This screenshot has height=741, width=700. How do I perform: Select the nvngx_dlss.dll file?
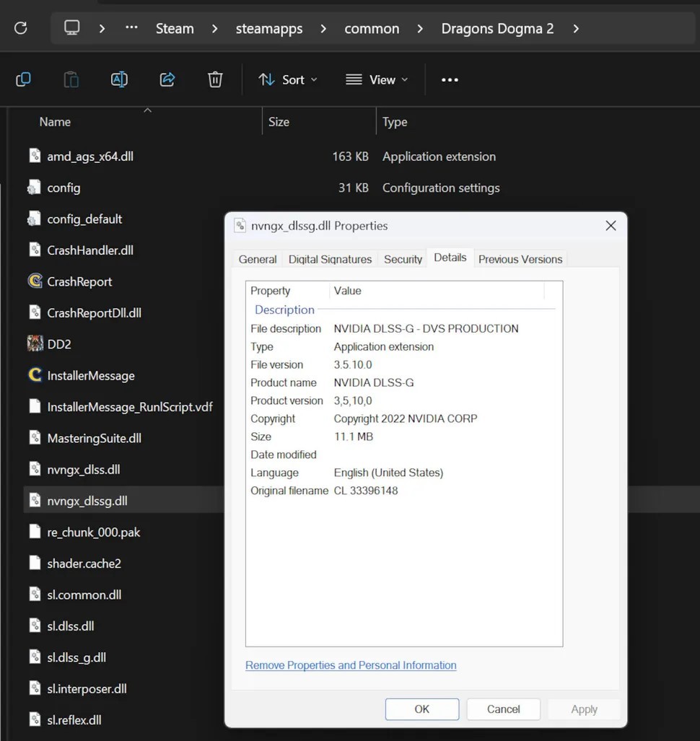point(83,470)
